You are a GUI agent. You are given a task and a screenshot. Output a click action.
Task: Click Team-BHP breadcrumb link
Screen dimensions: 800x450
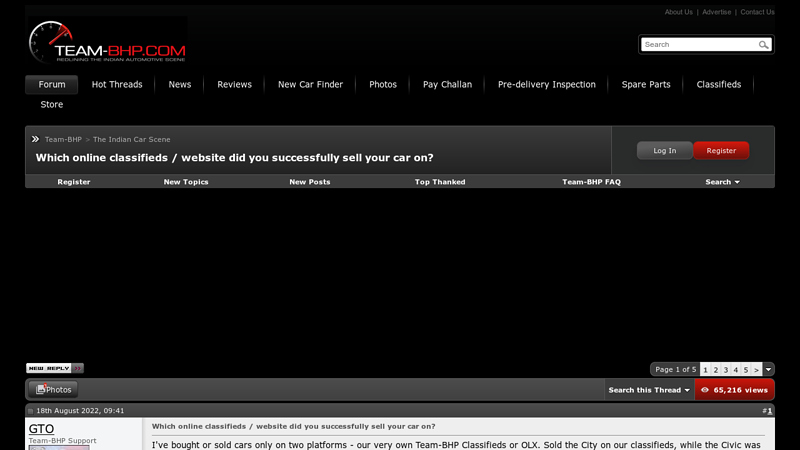click(63, 139)
